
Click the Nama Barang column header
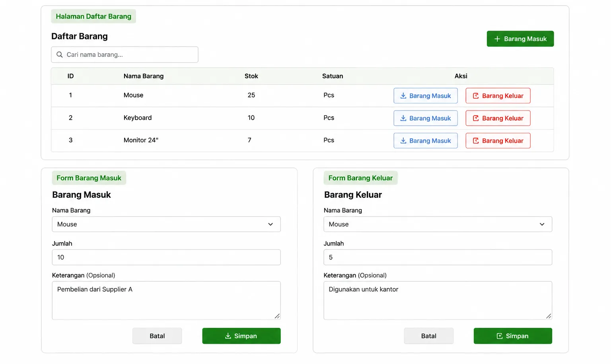[x=144, y=76]
